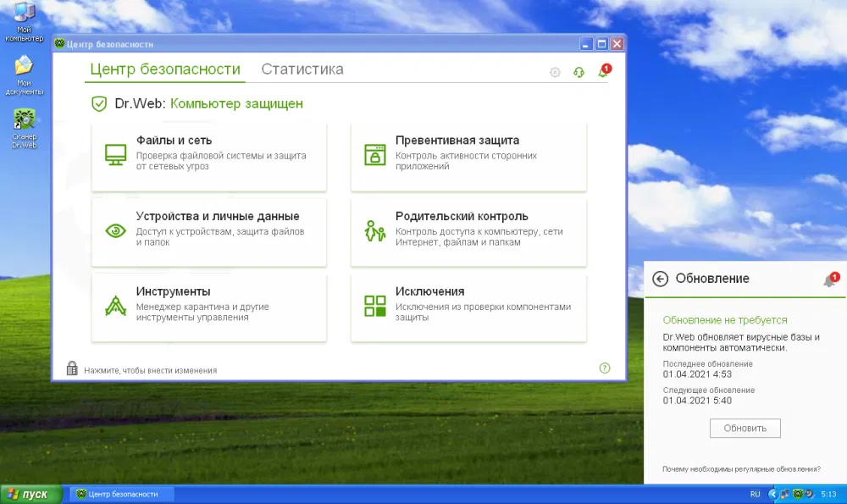
Task: Click the eye icon on Устройства и личные данные
Action: (115, 230)
